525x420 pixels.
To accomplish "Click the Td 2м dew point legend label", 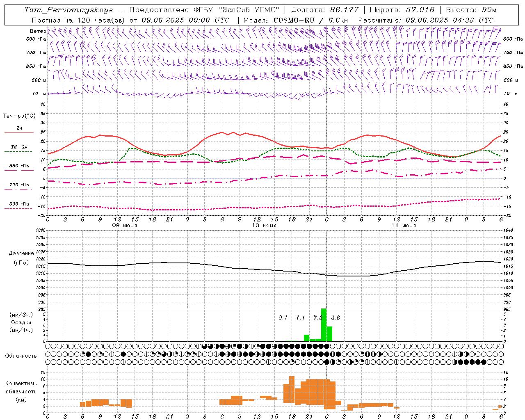I will click(19, 147).
